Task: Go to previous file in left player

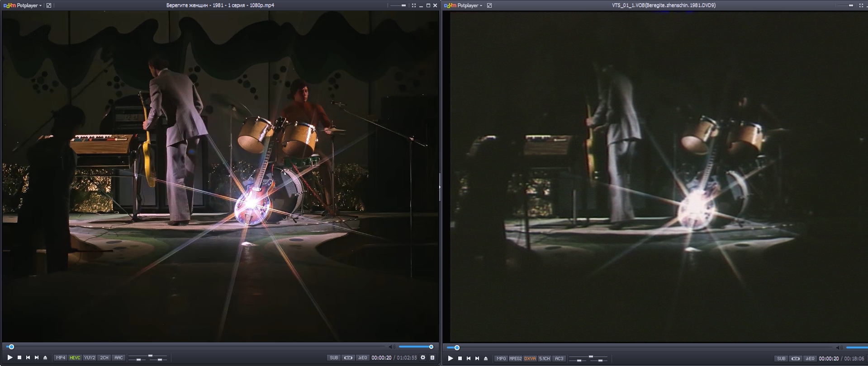Action: tap(28, 357)
